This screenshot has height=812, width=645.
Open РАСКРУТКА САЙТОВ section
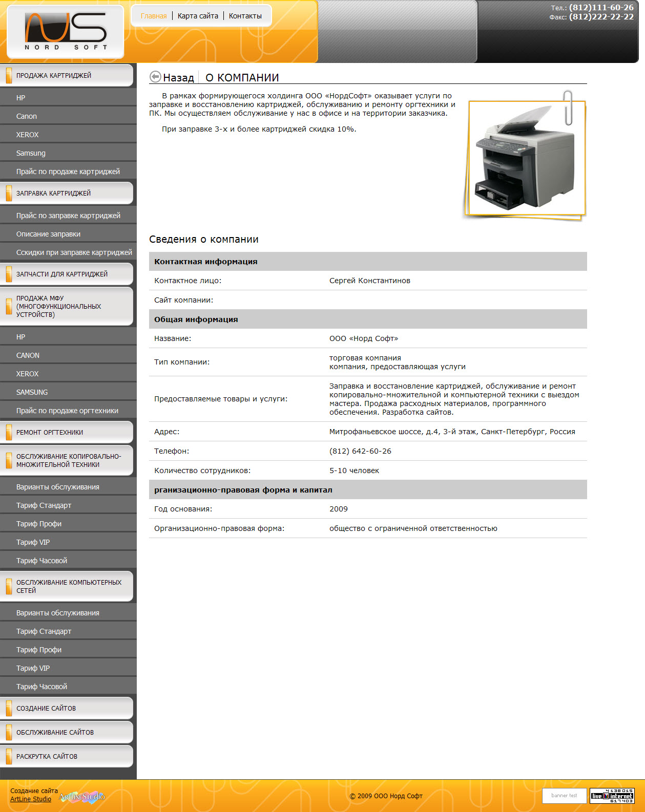coord(67,756)
